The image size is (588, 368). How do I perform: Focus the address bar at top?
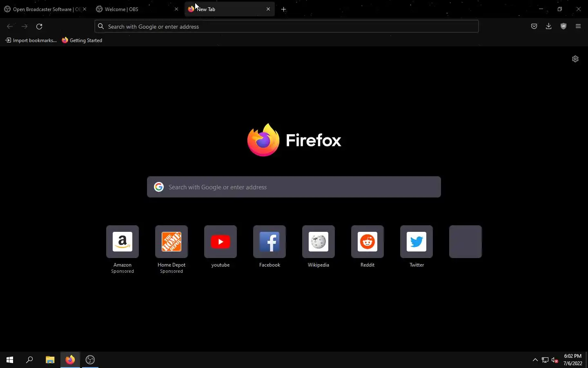click(x=287, y=26)
